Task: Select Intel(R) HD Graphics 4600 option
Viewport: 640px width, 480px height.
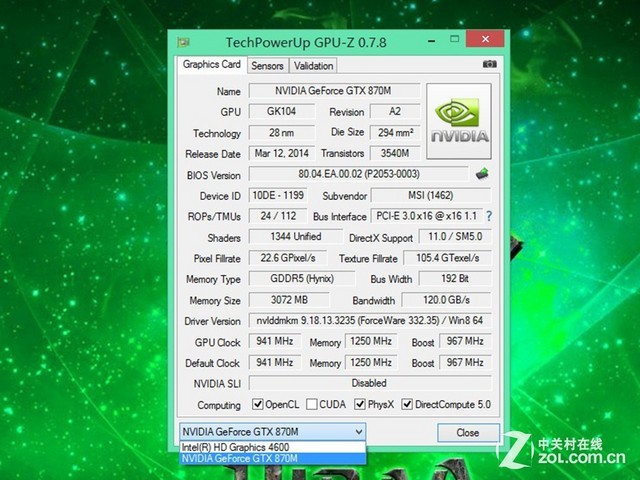Action: pos(272,447)
